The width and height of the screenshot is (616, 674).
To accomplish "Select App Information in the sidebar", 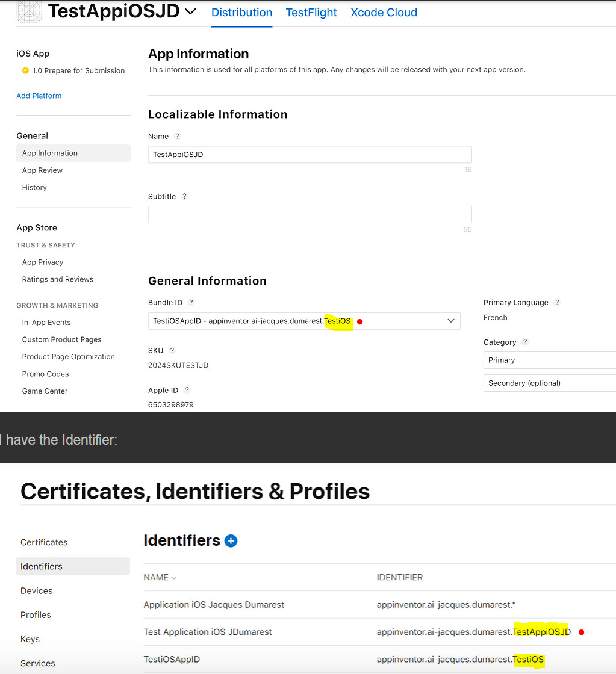I will click(73, 153).
